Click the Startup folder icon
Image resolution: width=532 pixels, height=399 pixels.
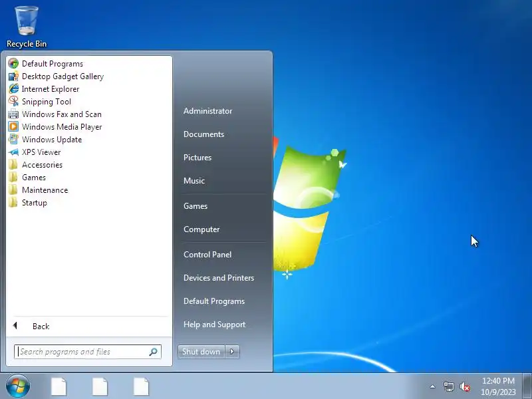click(x=13, y=203)
